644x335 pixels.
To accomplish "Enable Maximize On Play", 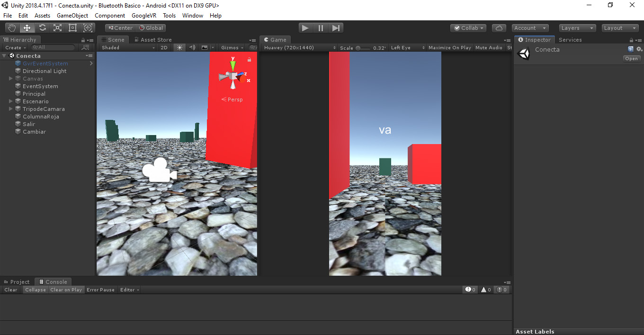I will click(x=449, y=47).
